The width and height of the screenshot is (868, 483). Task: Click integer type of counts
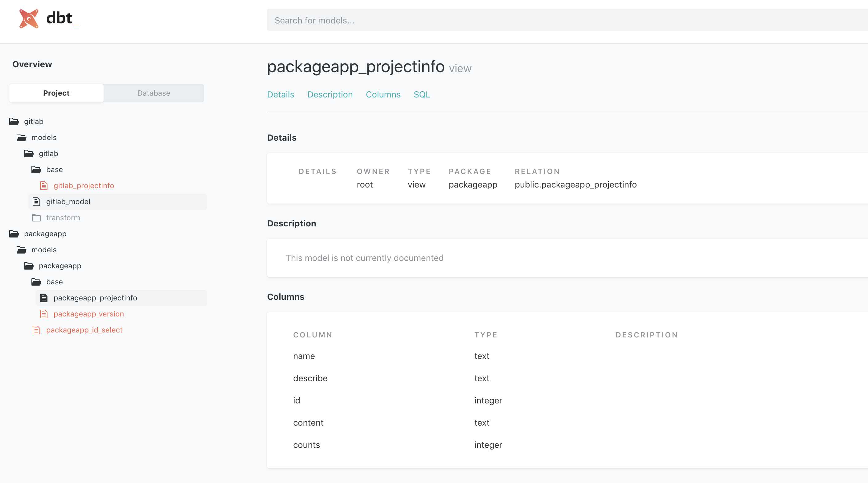(488, 445)
